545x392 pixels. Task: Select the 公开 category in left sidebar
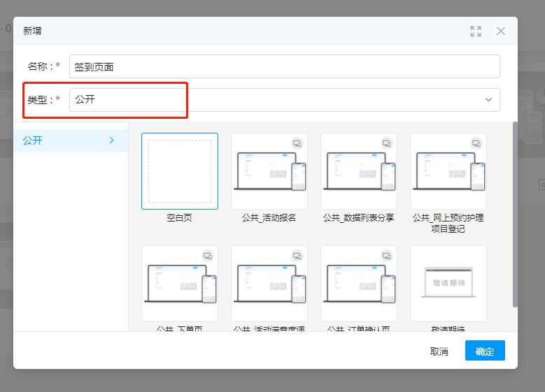tap(71, 140)
